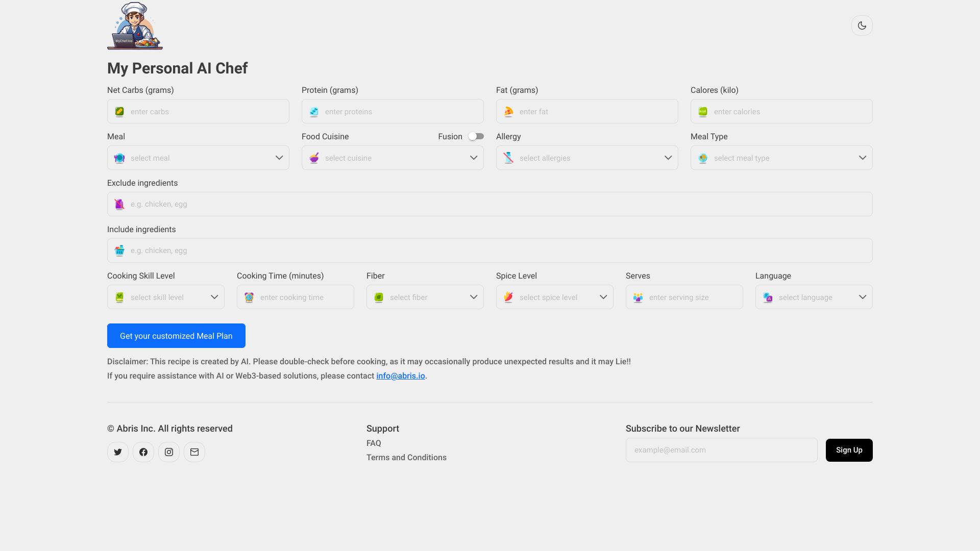This screenshot has width=980, height=551.
Task: Enable dark mode with the moon toggle
Action: pyautogui.click(x=862, y=26)
